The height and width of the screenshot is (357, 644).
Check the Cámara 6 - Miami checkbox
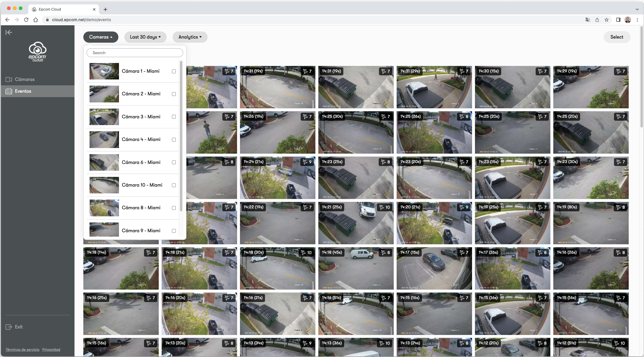(x=174, y=162)
